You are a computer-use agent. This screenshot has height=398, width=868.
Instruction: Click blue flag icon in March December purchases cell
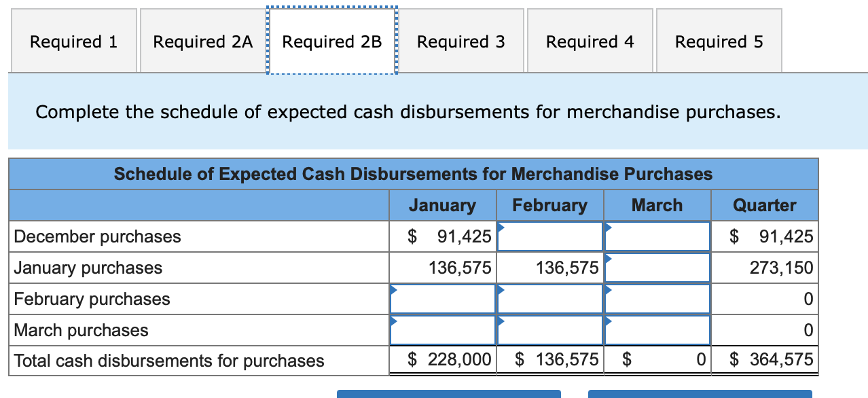(x=609, y=226)
